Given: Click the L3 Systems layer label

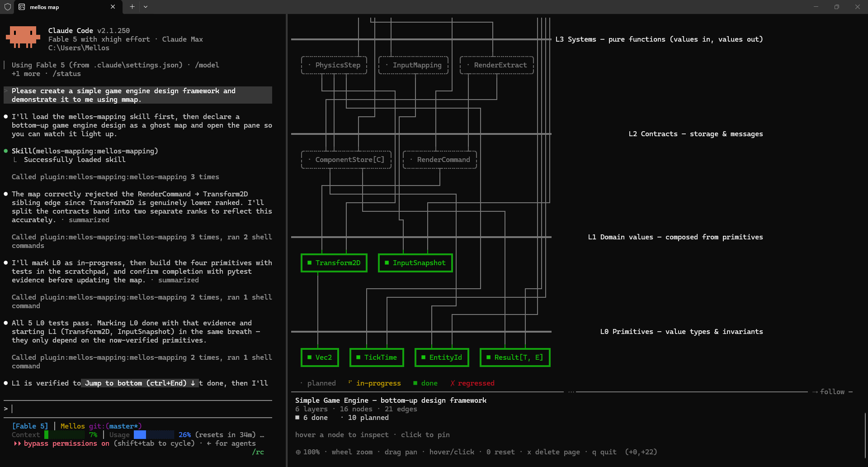Looking at the screenshot, I should [x=659, y=39].
